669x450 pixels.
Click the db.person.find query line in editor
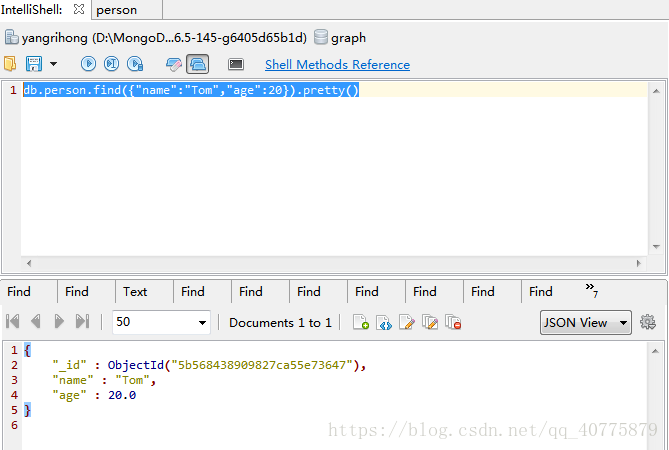coord(191,90)
